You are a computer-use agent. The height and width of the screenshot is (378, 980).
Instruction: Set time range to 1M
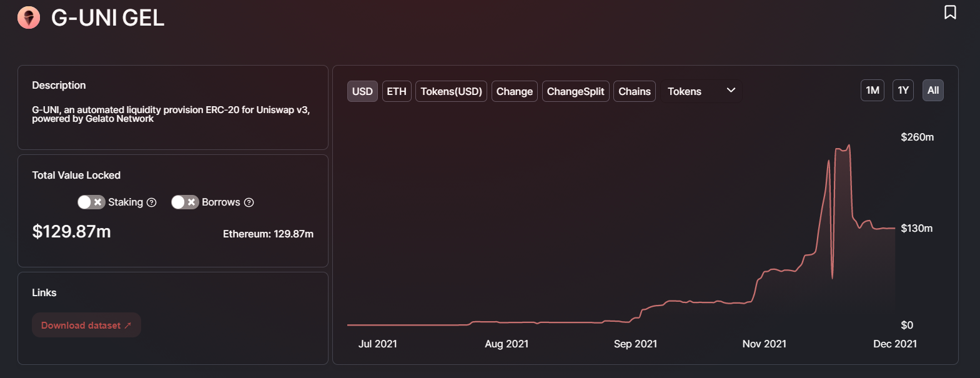[x=873, y=91]
